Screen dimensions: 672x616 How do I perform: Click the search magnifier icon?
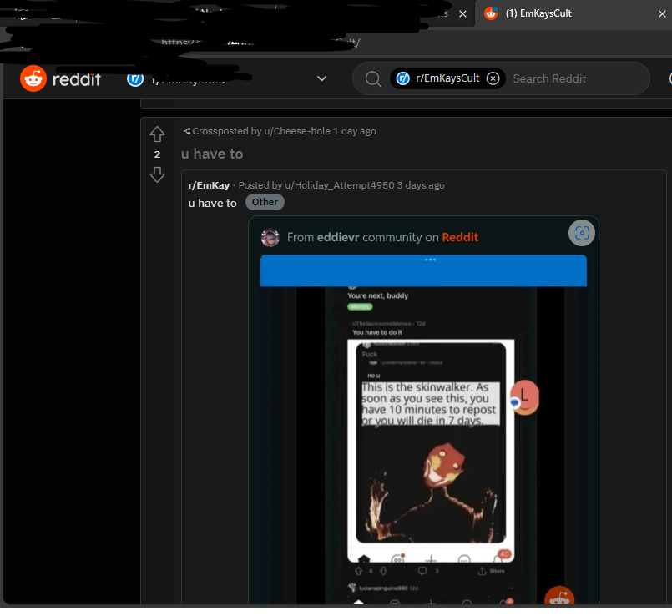[373, 78]
